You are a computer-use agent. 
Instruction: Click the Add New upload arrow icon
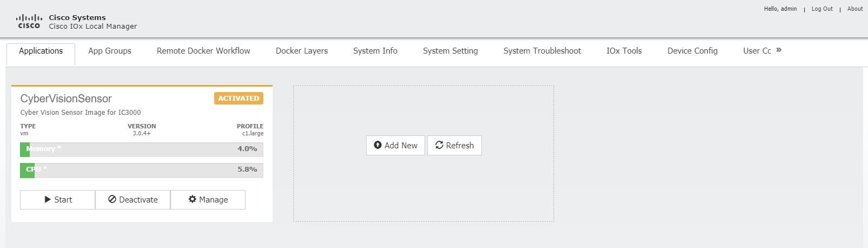point(377,145)
